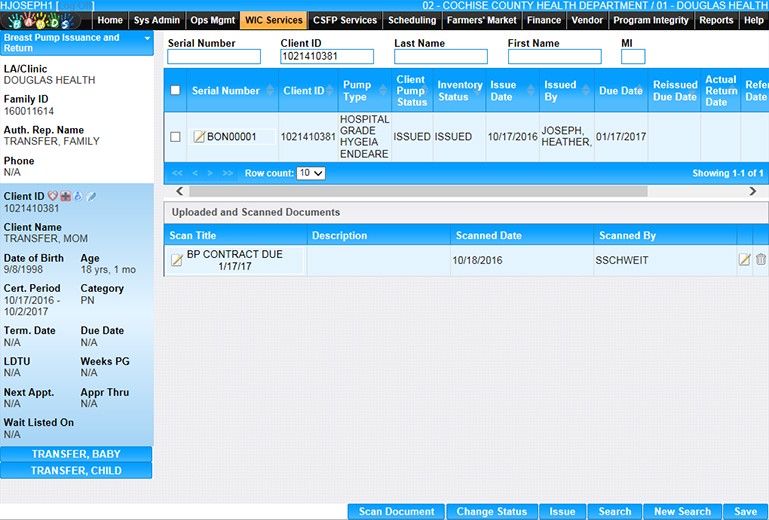Click the heart icon beside Client ID
Image resolution: width=769 pixels, height=520 pixels.
53,196
